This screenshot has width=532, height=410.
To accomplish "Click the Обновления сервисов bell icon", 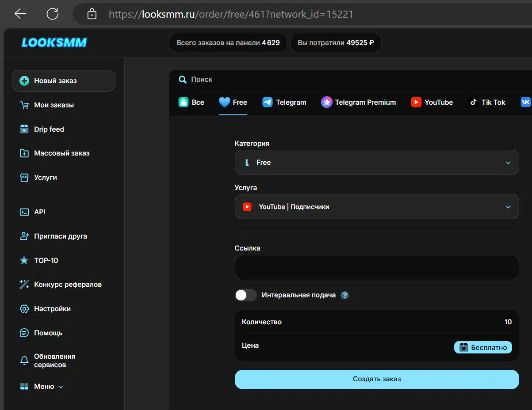I will (25, 361).
